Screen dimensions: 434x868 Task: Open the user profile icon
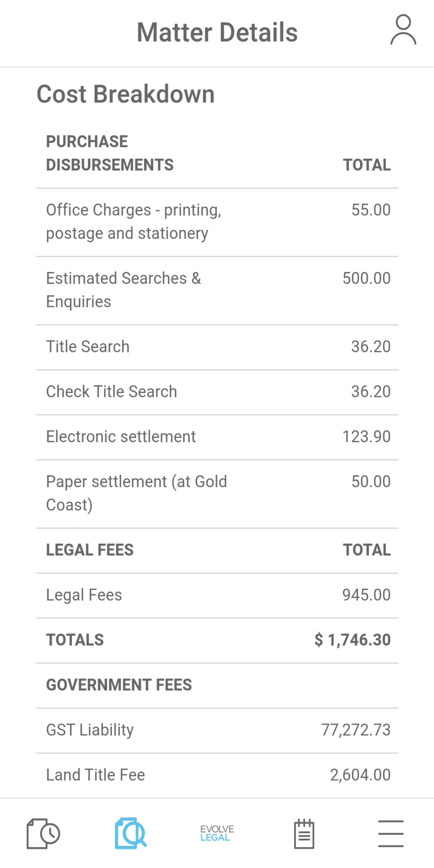point(403,30)
